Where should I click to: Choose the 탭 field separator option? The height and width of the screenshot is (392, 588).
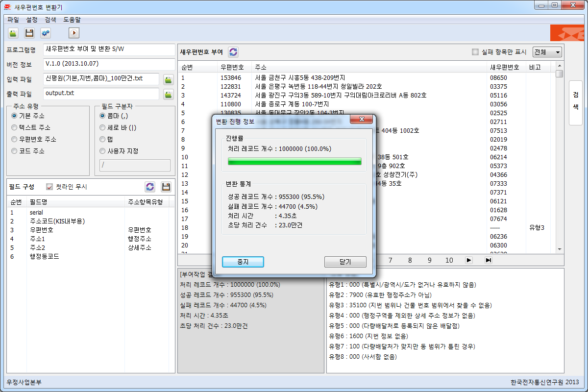tap(102, 139)
